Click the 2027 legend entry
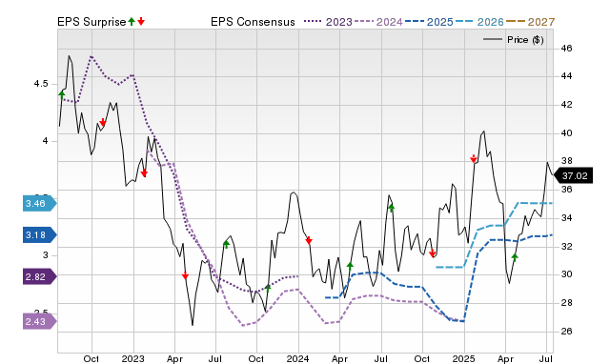Screen dimensions: 610x364 (x=531, y=22)
